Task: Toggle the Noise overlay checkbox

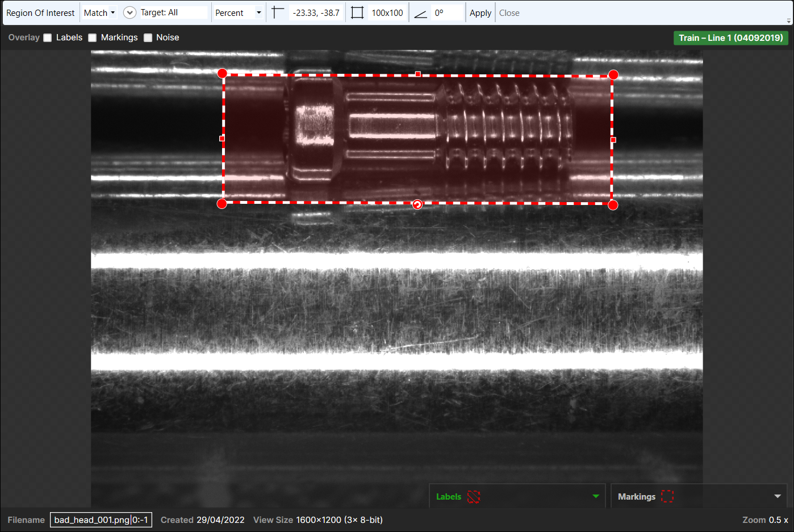Action: (148, 37)
